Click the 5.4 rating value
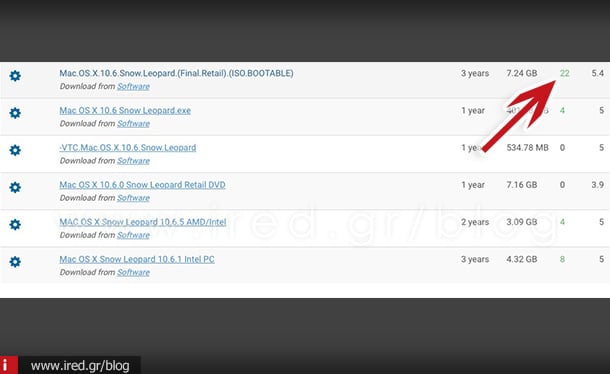This screenshot has height=374, width=610. 598,73
